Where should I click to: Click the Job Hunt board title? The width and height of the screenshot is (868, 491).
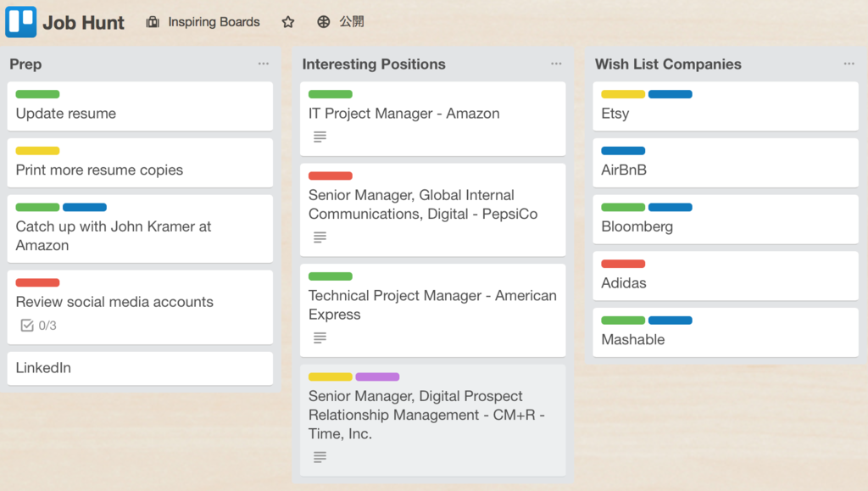[84, 23]
